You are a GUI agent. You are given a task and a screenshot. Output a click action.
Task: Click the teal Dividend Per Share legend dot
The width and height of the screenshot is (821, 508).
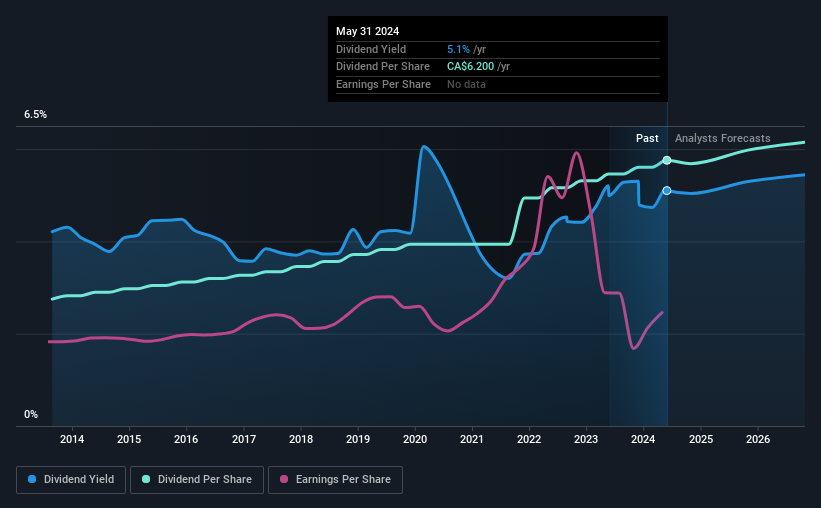click(x=146, y=479)
